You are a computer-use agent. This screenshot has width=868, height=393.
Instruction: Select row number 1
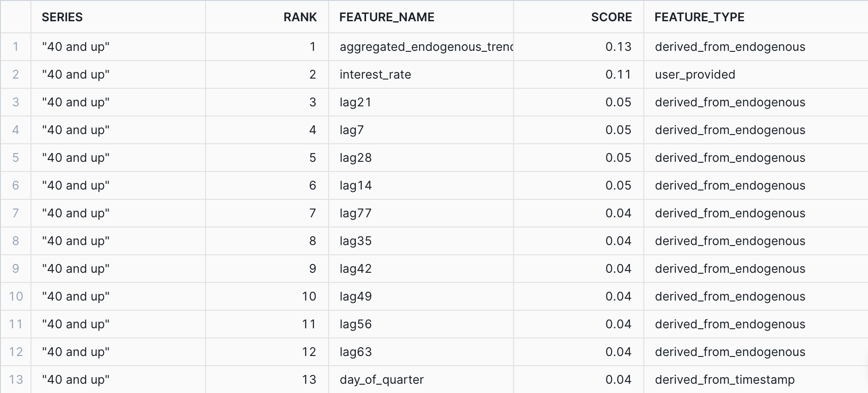coord(16,47)
